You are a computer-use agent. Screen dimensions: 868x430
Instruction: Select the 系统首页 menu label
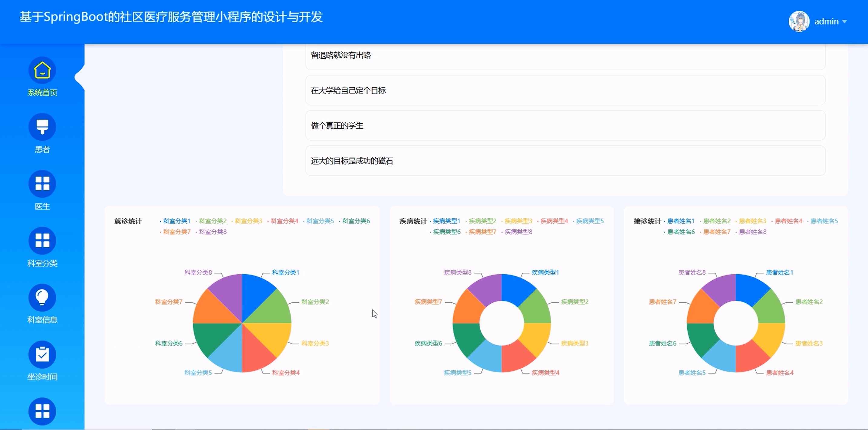[42, 93]
